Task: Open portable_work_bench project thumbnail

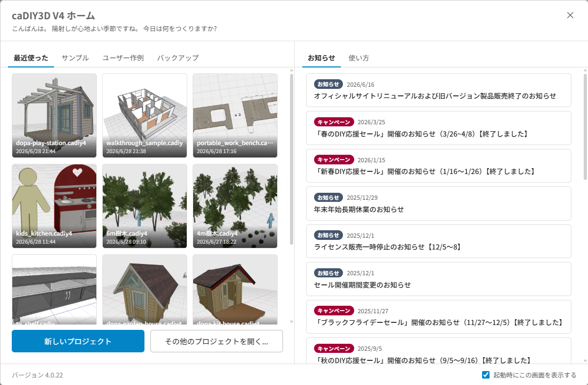Action: (x=235, y=116)
